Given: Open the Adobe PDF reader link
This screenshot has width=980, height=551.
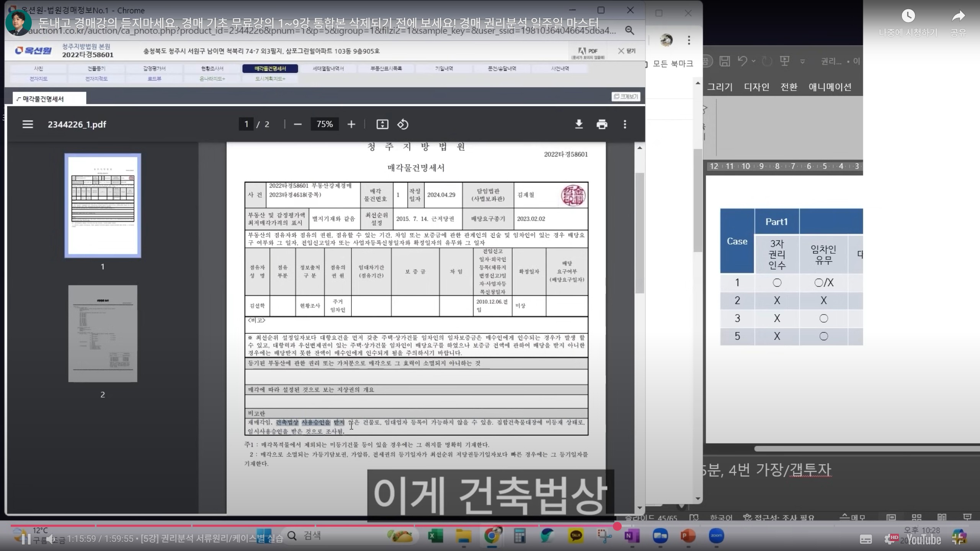Looking at the screenshot, I should [x=588, y=52].
